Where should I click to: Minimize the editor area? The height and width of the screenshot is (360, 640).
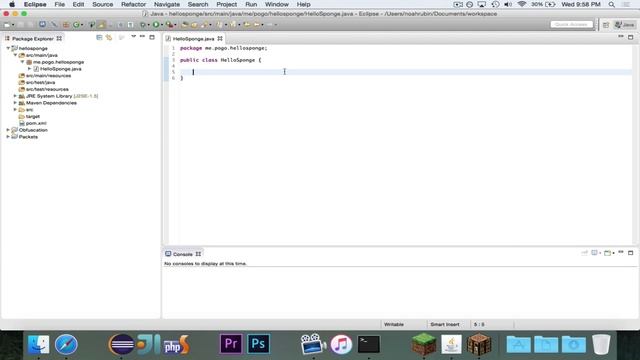pyautogui.click(x=620, y=37)
